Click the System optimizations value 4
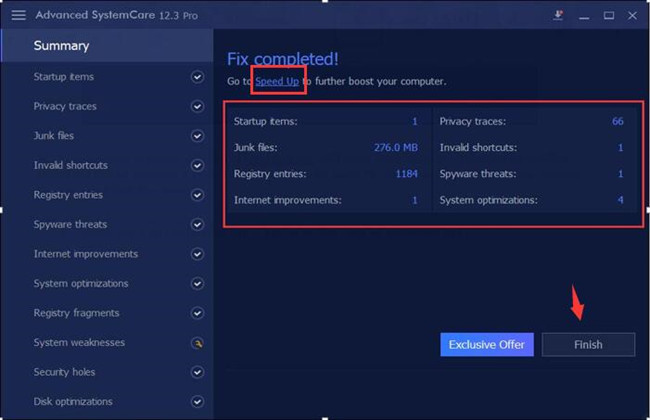The image size is (650, 420). (x=621, y=200)
